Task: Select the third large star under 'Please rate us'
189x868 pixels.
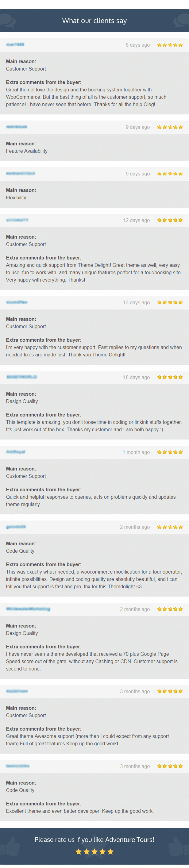Action: 94,851
